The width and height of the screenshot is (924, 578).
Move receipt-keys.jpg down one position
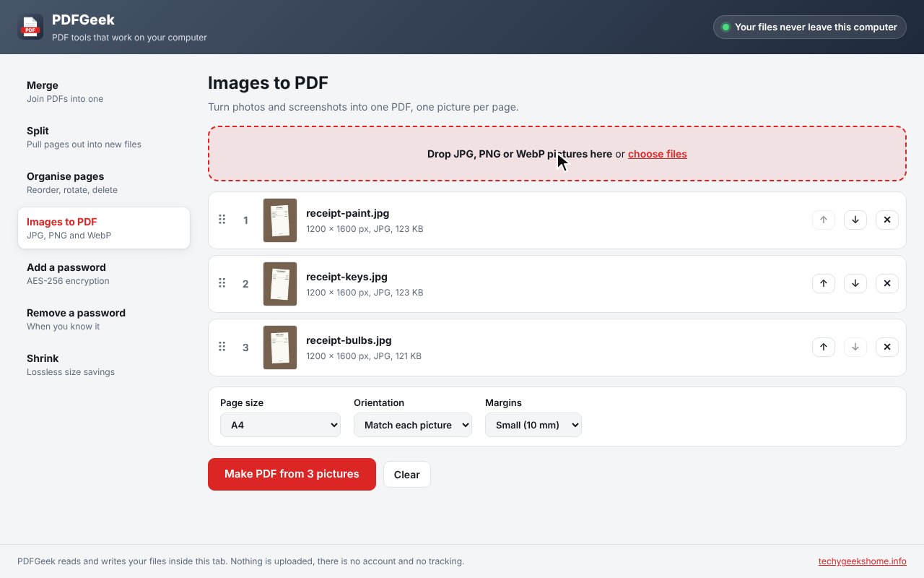[x=855, y=284]
